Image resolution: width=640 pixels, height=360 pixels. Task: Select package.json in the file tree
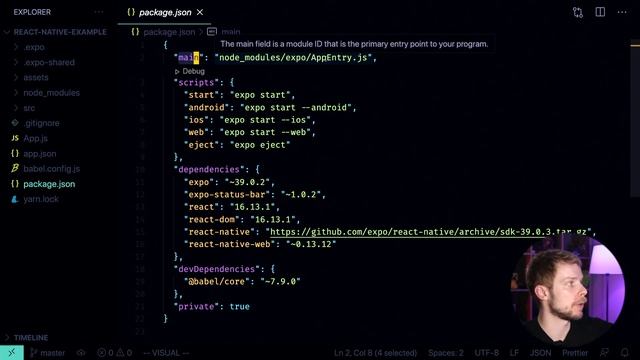[x=49, y=184]
